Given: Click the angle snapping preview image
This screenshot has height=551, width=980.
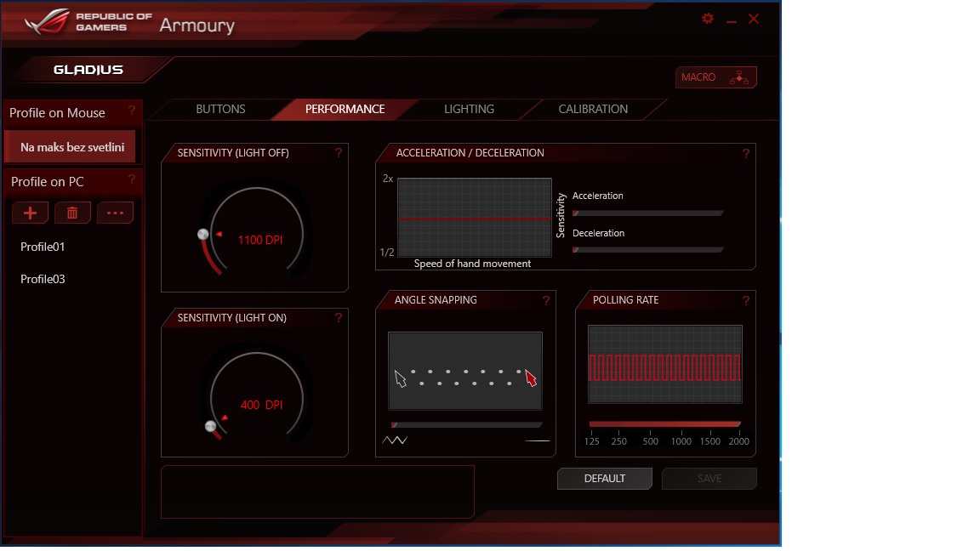Looking at the screenshot, I should [x=465, y=371].
